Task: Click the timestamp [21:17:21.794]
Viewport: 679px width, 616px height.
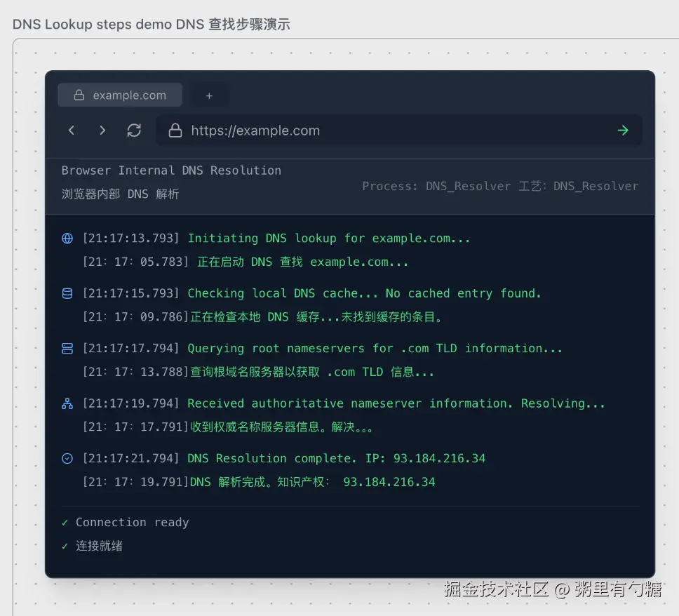Action: (x=130, y=458)
